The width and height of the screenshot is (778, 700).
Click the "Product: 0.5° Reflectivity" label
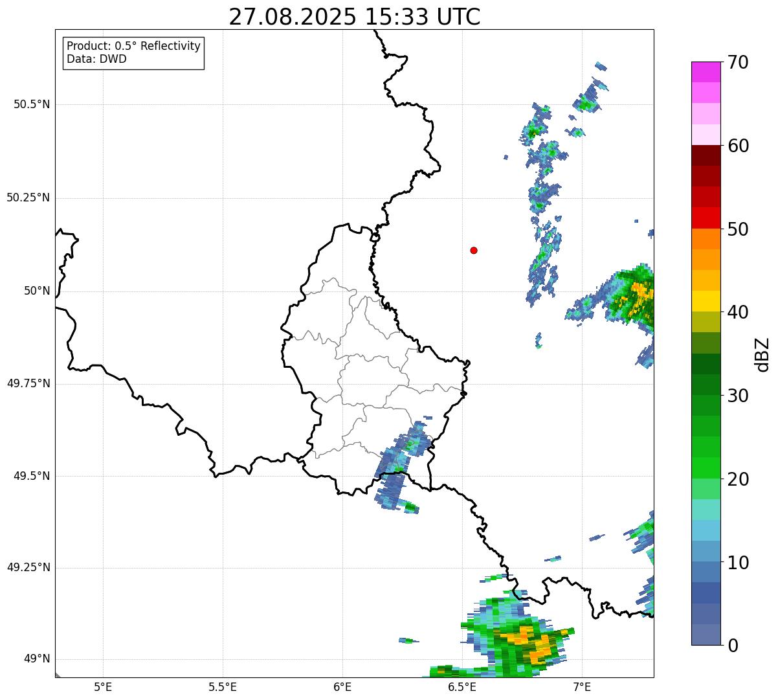[x=133, y=47]
